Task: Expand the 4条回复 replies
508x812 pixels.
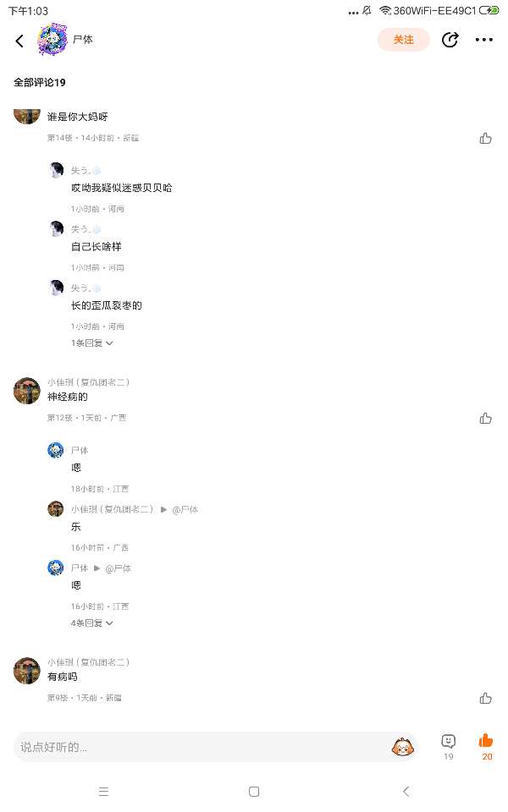Action: pos(91,623)
